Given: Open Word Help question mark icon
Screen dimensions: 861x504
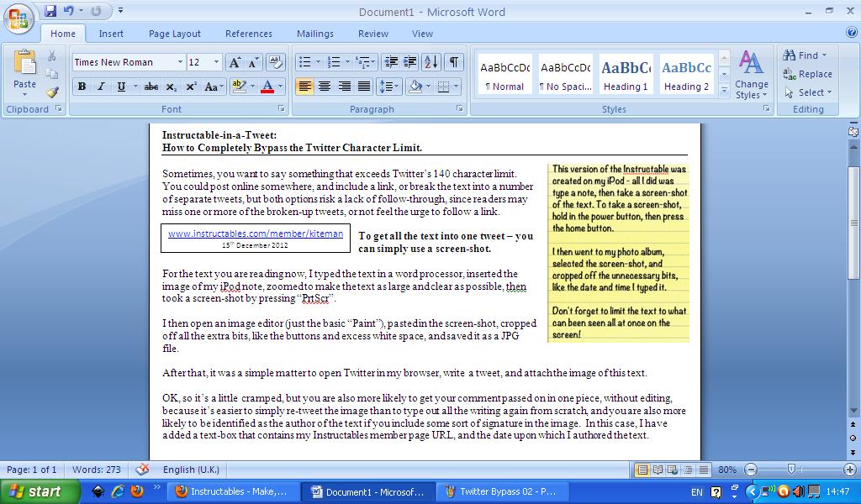Looking at the screenshot, I should tap(851, 33).
